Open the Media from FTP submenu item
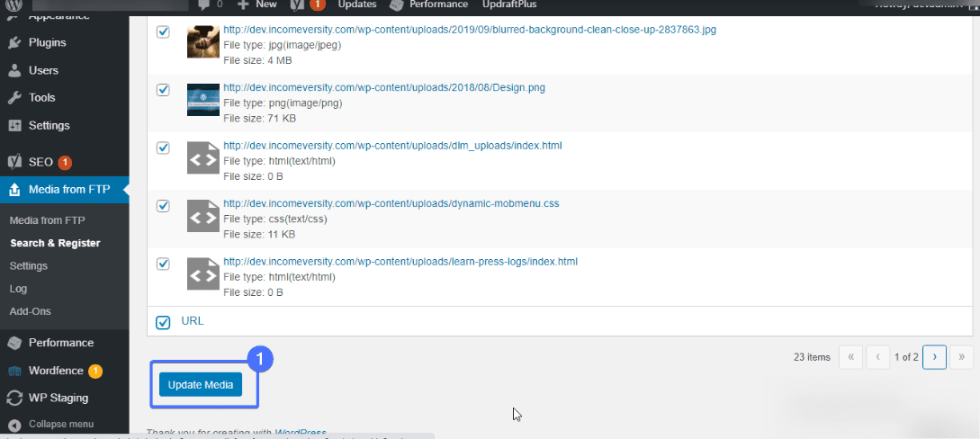Image resolution: width=980 pixels, height=439 pixels. (48, 220)
